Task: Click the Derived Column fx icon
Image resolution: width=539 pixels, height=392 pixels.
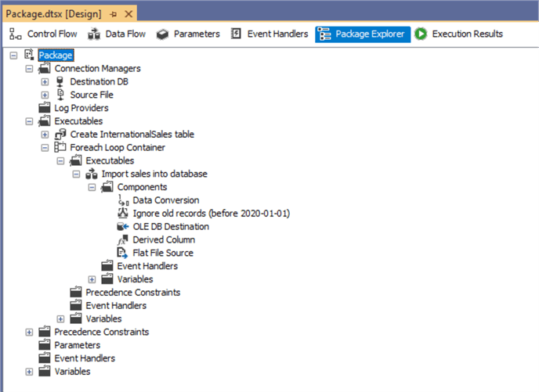Action: coord(123,239)
